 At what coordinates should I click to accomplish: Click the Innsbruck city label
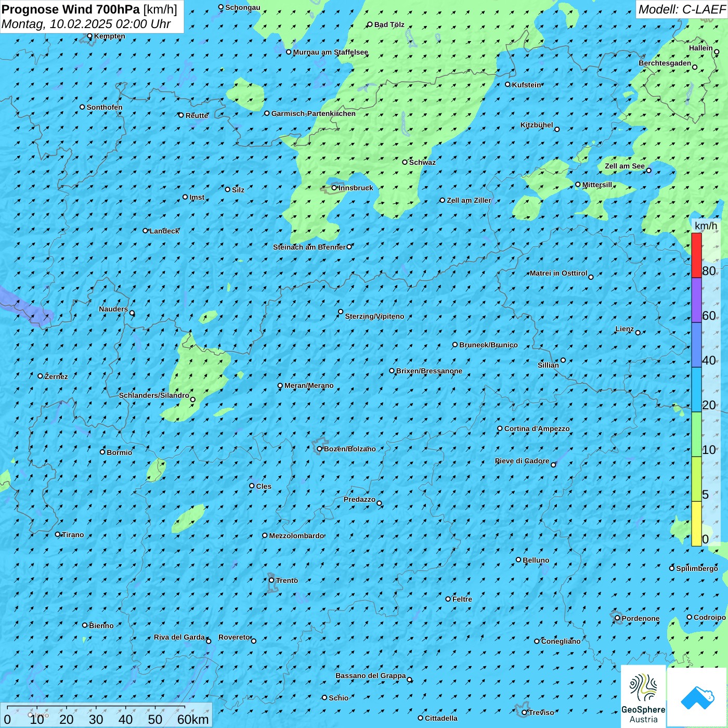click(356, 188)
